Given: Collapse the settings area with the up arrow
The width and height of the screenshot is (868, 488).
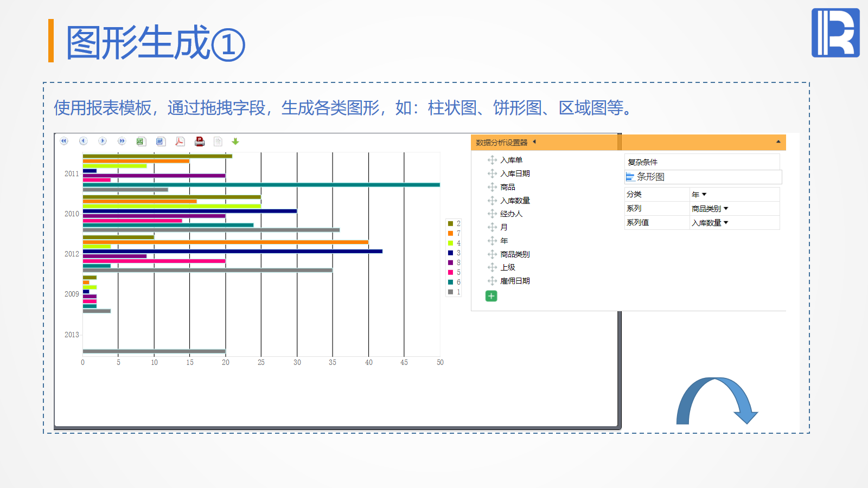Looking at the screenshot, I should [778, 142].
